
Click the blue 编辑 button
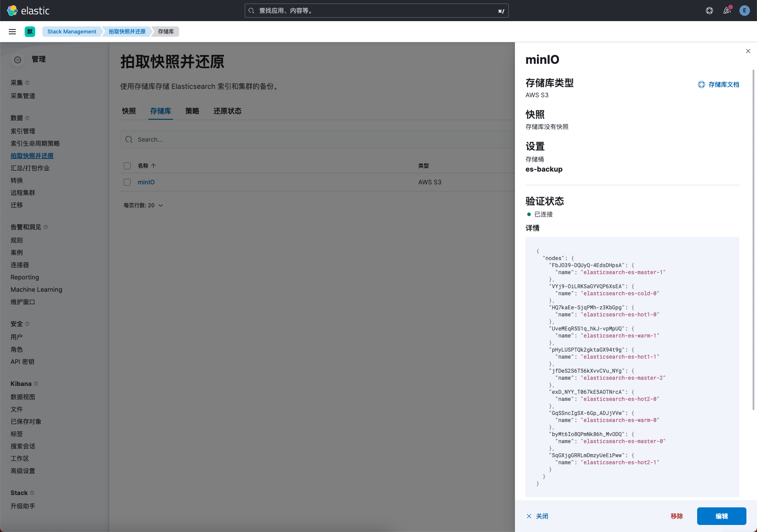click(x=722, y=516)
